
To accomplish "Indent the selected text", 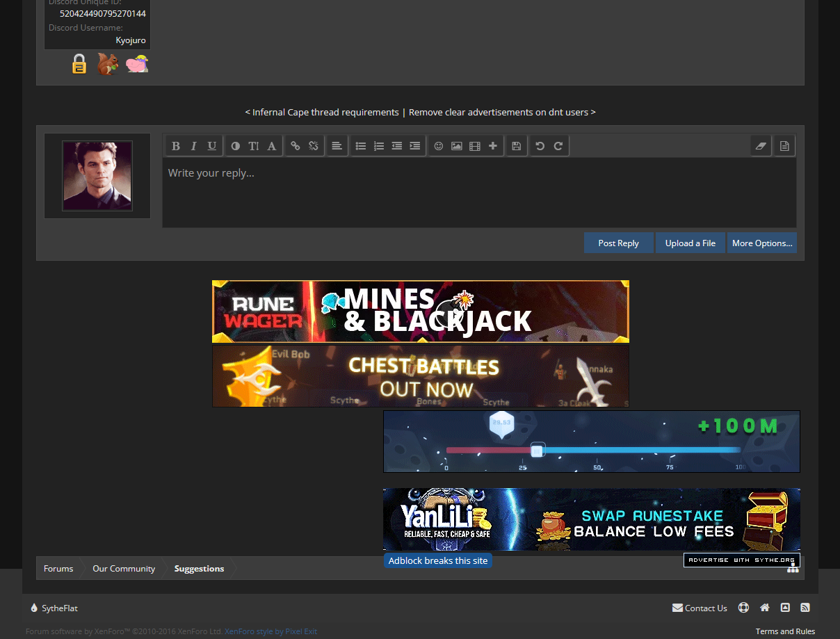I will (415, 146).
